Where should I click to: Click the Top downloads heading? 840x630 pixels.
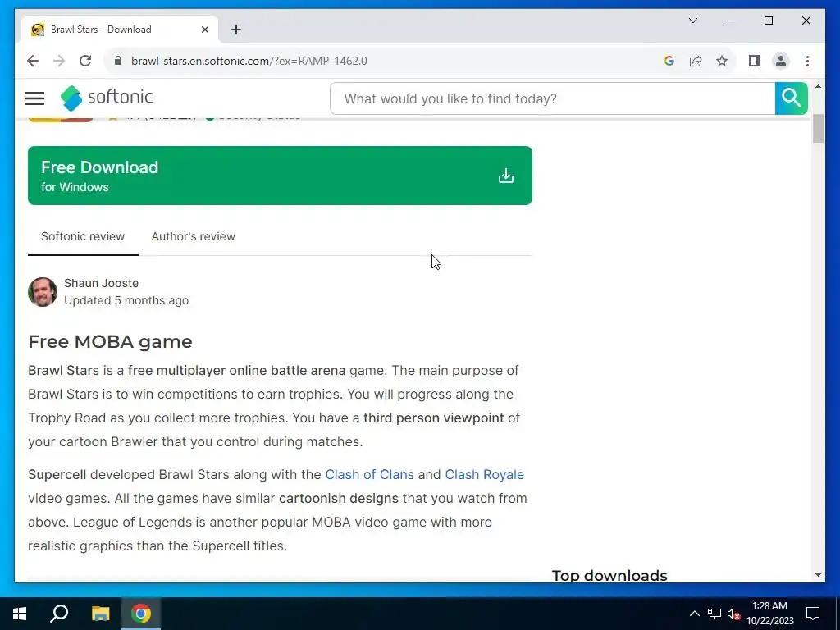(609, 575)
